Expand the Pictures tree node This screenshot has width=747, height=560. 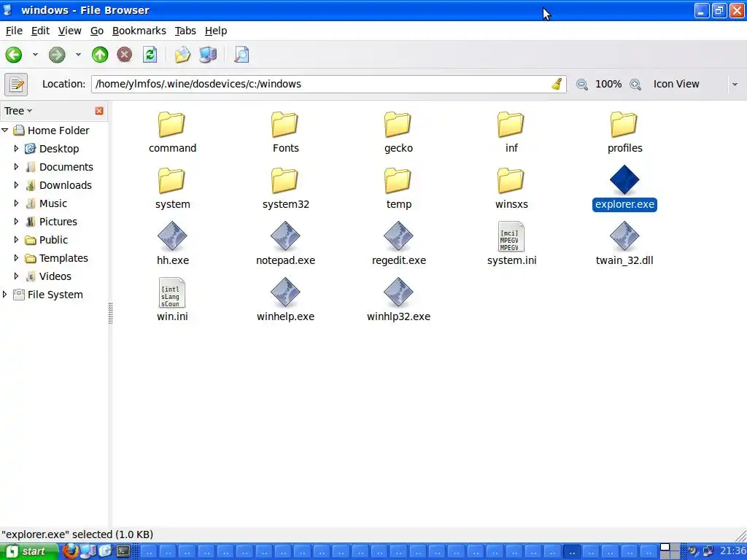coord(16,222)
